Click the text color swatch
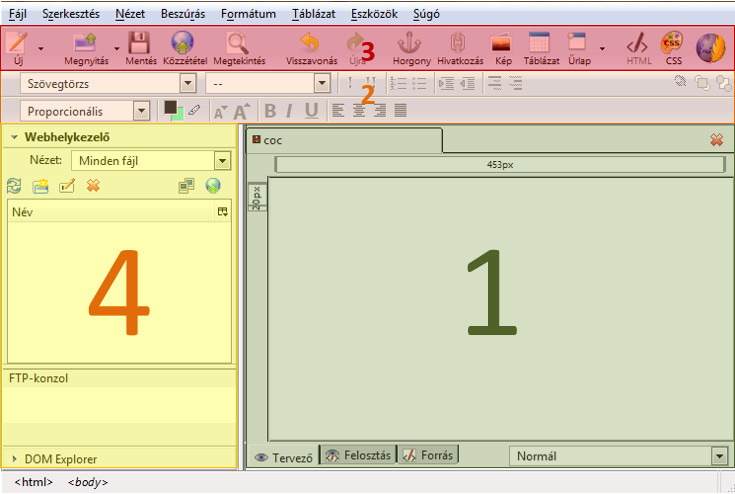The width and height of the screenshot is (735, 494). click(x=170, y=108)
